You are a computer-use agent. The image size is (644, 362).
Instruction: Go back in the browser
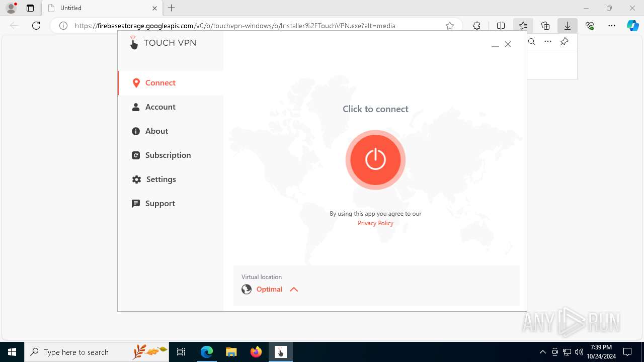point(14,26)
